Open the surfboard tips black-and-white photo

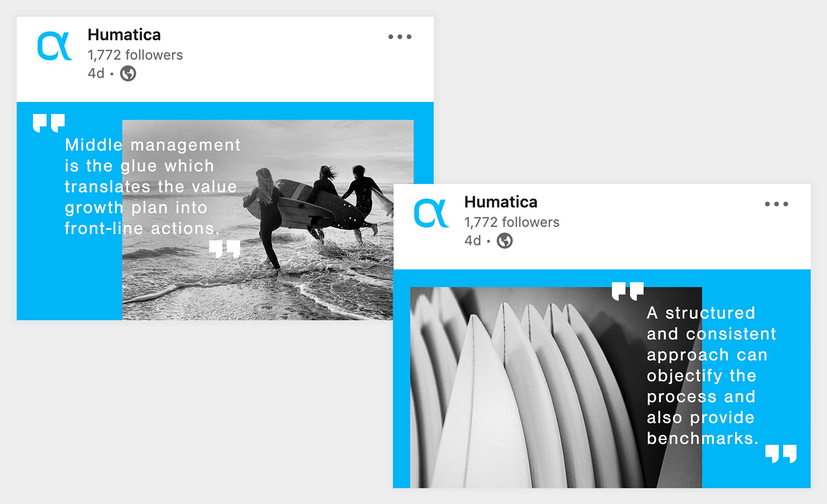coord(556,387)
